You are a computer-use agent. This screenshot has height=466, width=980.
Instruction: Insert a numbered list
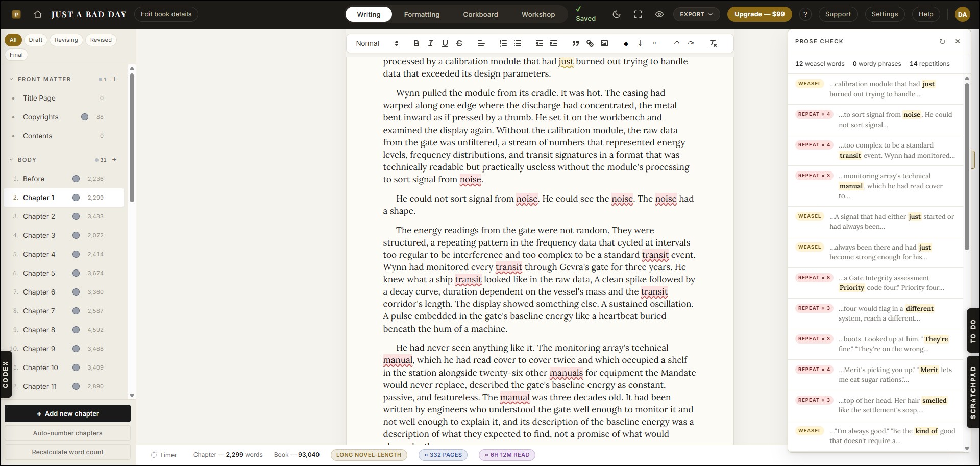pyautogui.click(x=503, y=43)
